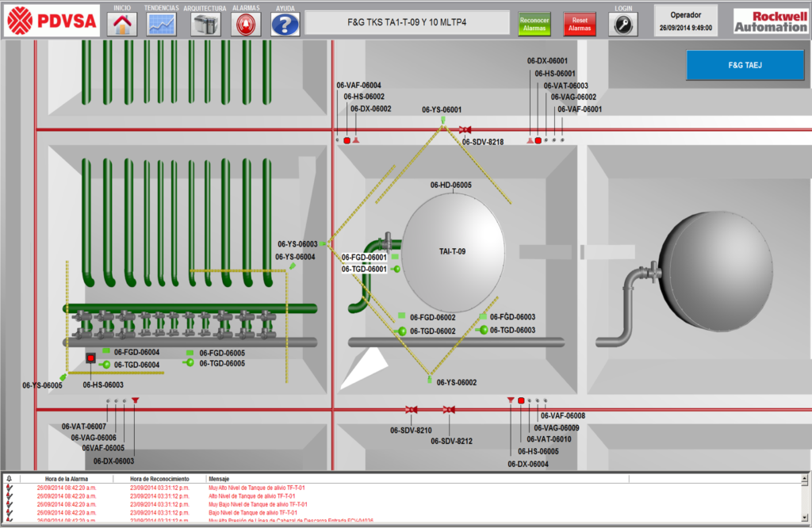Open the INICIO home screen icon
Viewport: 812px width, 528px height.
coord(122,24)
